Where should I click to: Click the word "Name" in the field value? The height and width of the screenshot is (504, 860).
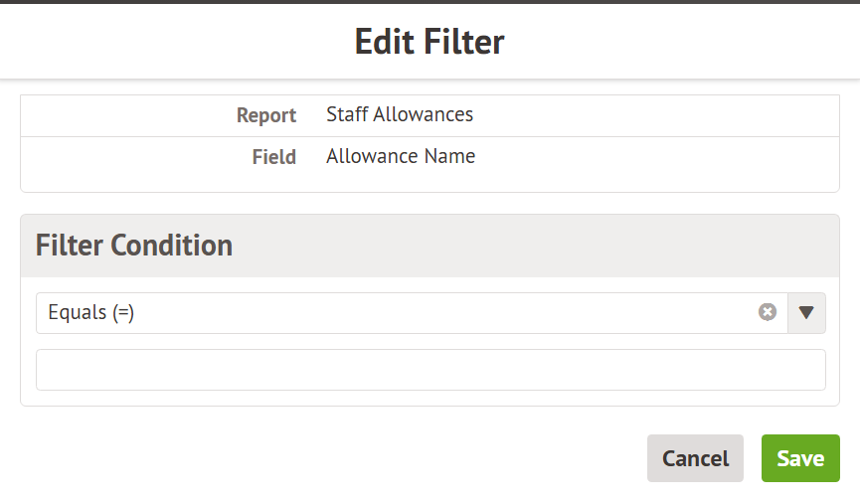click(x=451, y=156)
